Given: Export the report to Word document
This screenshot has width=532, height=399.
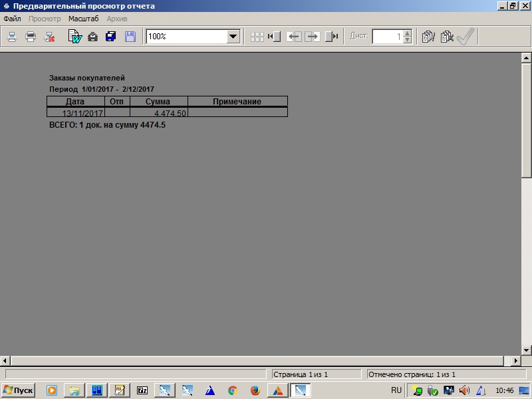Looking at the screenshot, I should click(x=75, y=37).
